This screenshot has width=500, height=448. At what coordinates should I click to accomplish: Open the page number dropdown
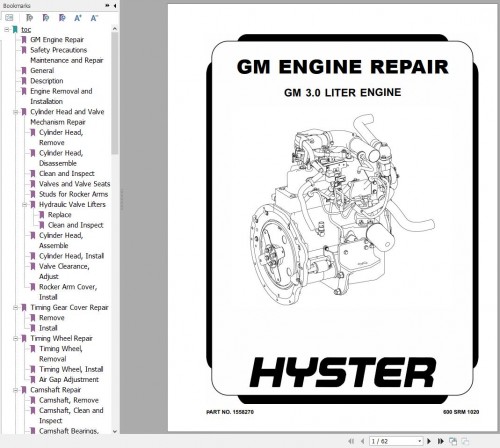point(420,441)
